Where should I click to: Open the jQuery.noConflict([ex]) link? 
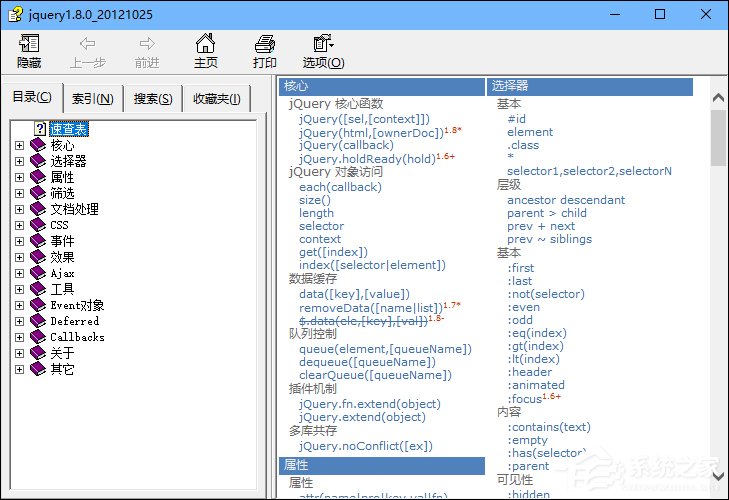point(366,446)
